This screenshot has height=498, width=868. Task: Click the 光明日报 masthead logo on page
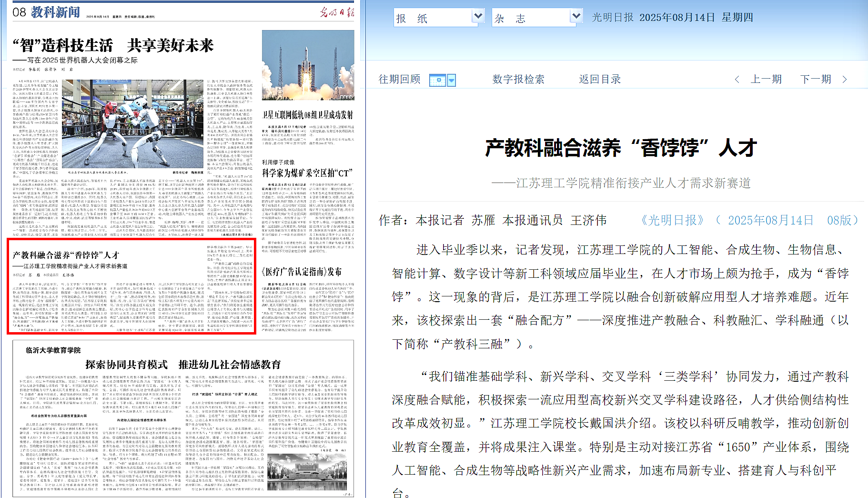pos(337,12)
